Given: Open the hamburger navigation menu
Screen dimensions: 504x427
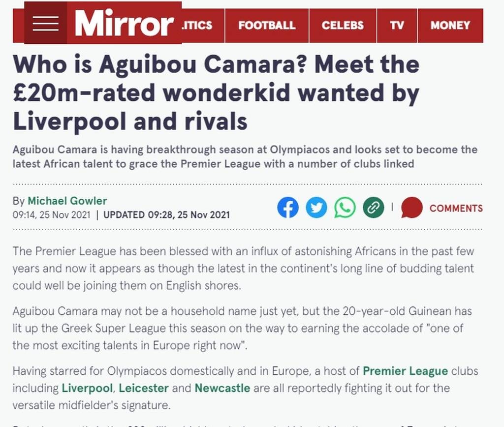Looking at the screenshot, I should (x=46, y=23).
